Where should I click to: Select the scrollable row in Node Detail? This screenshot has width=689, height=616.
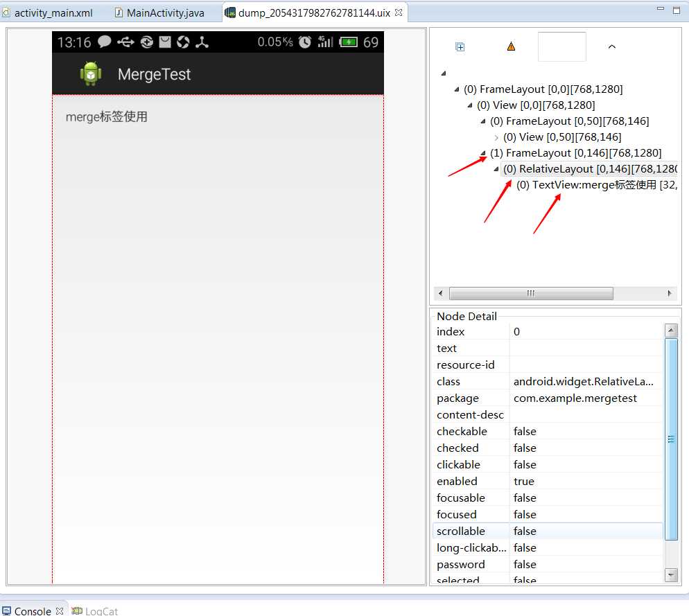[x=548, y=531]
